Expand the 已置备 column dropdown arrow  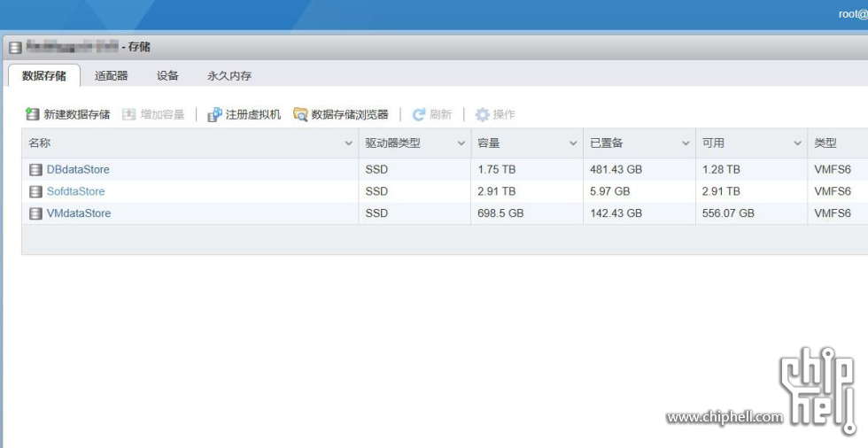pos(686,143)
